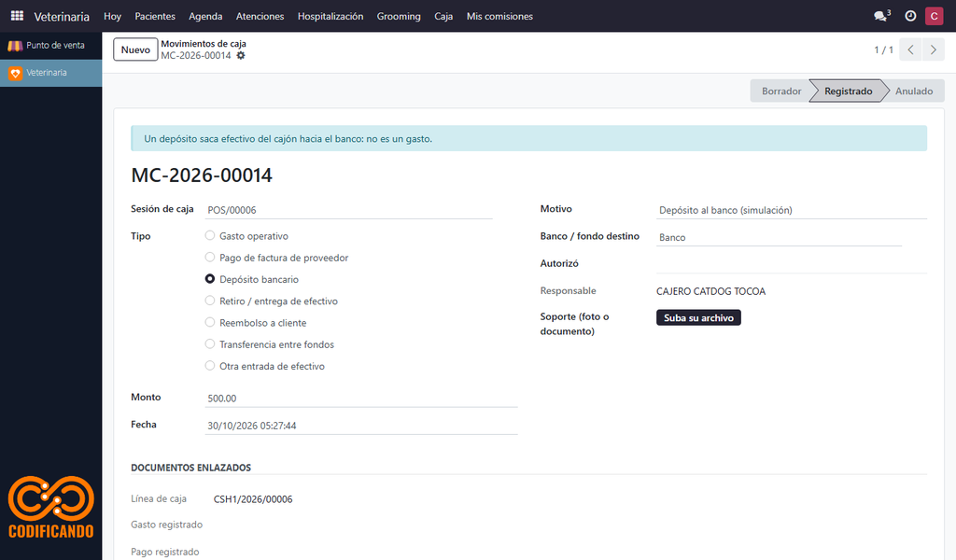Open the Banco / fondo destino field
956x560 pixels.
pos(779,238)
